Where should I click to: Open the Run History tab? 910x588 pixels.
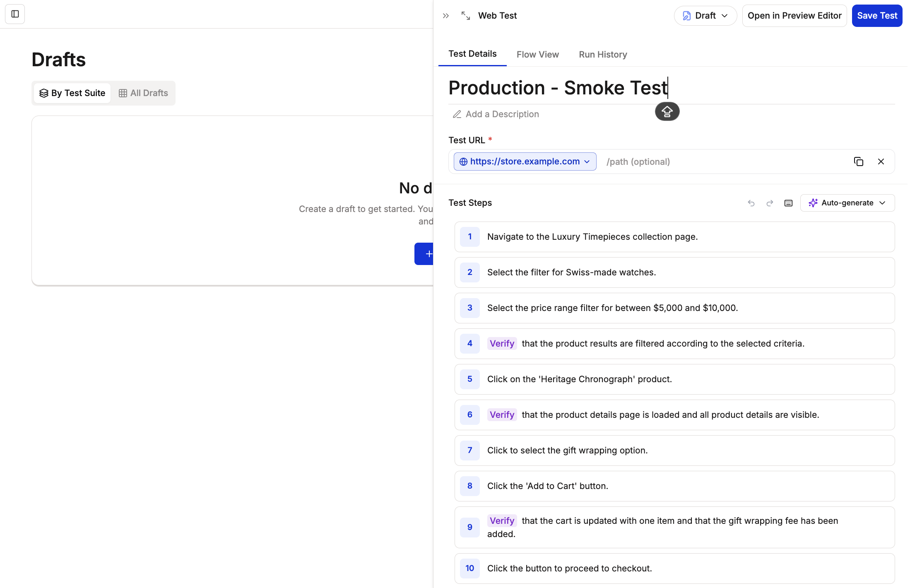click(x=603, y=55)
